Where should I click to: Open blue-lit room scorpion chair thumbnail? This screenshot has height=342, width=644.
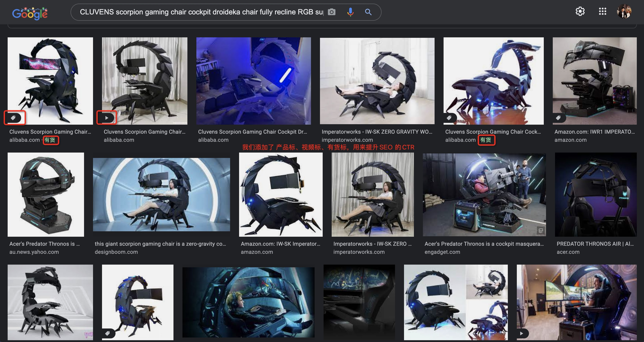coord(253,81)
